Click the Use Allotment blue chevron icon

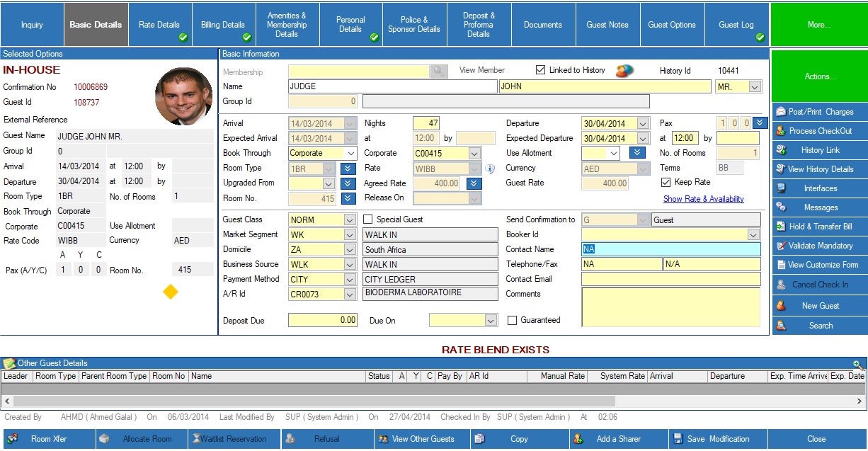[x=637, y=153]
